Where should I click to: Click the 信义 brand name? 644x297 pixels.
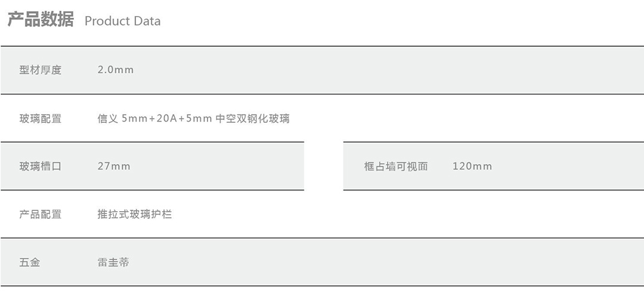(107, 119)
